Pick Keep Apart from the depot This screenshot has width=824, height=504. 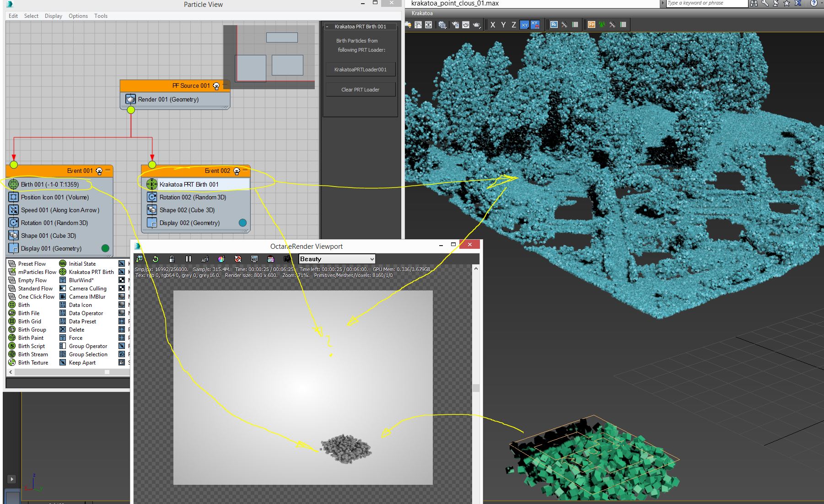click(82, 363)
